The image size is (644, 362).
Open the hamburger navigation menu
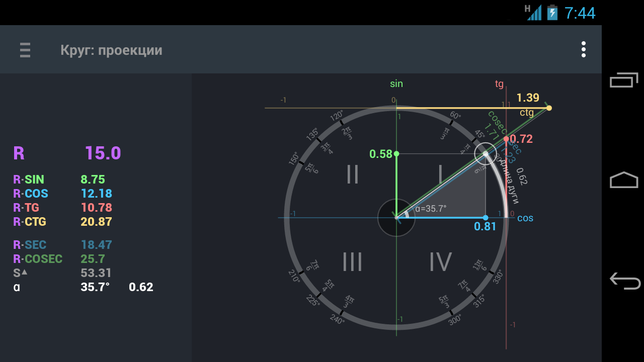coord(25,50)
